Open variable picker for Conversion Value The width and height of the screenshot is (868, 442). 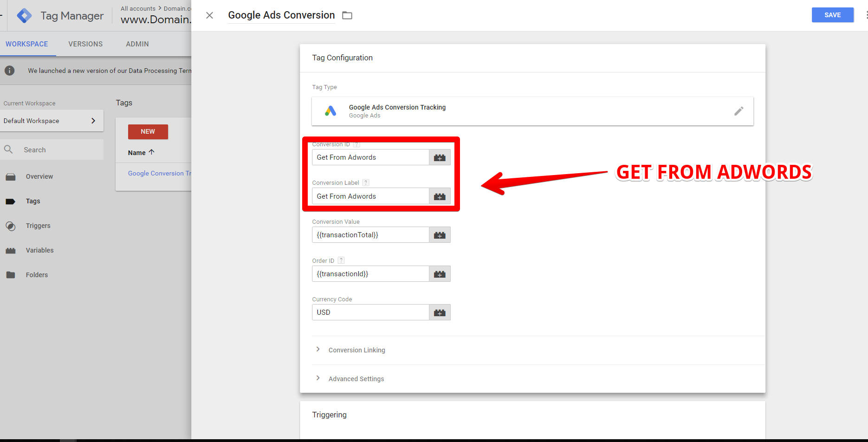(x=440, y=235)
